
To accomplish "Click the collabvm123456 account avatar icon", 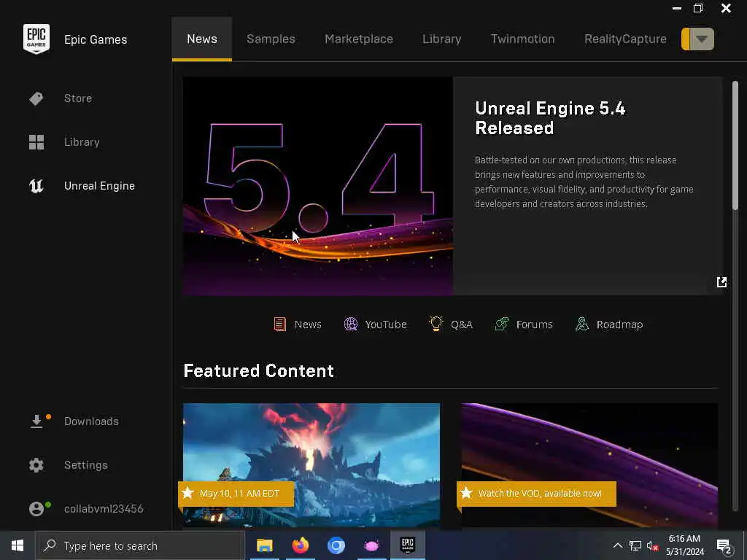I will [36, 509].
